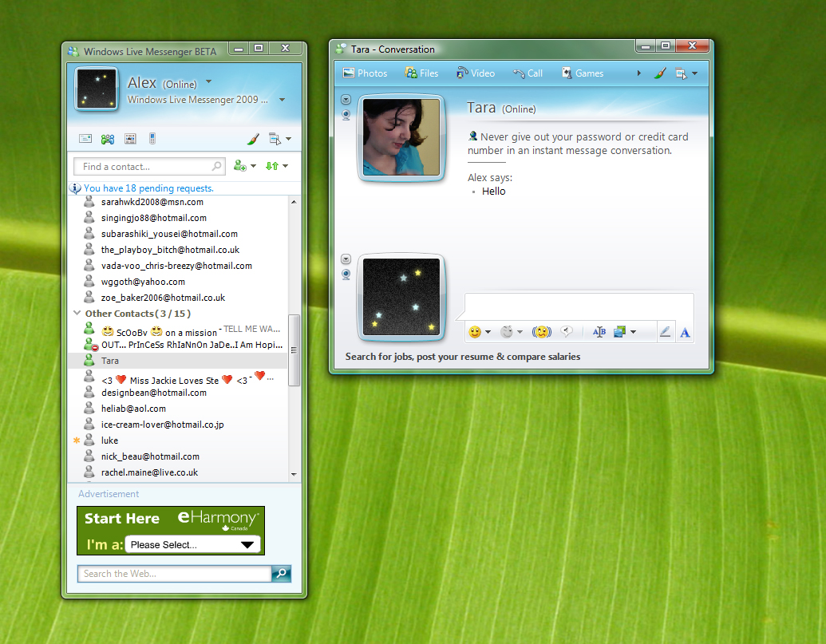This screenshot has height=644, width=826.
Task: Open Alex's status dropdown arrow
Action: tap(207, 81)
